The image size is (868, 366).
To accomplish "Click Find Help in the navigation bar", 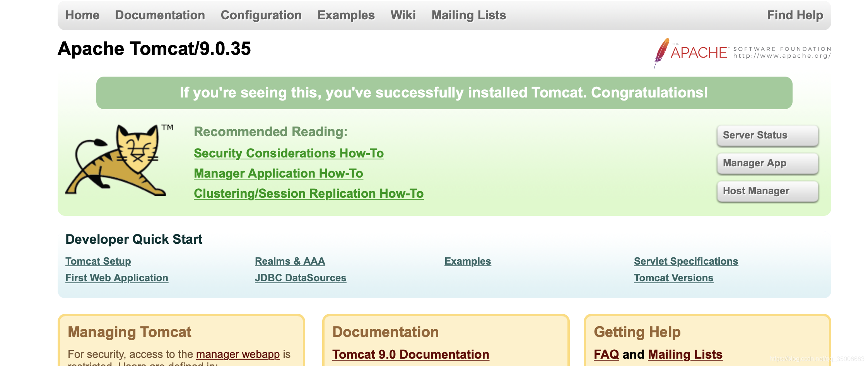I will tap(795, 15).
